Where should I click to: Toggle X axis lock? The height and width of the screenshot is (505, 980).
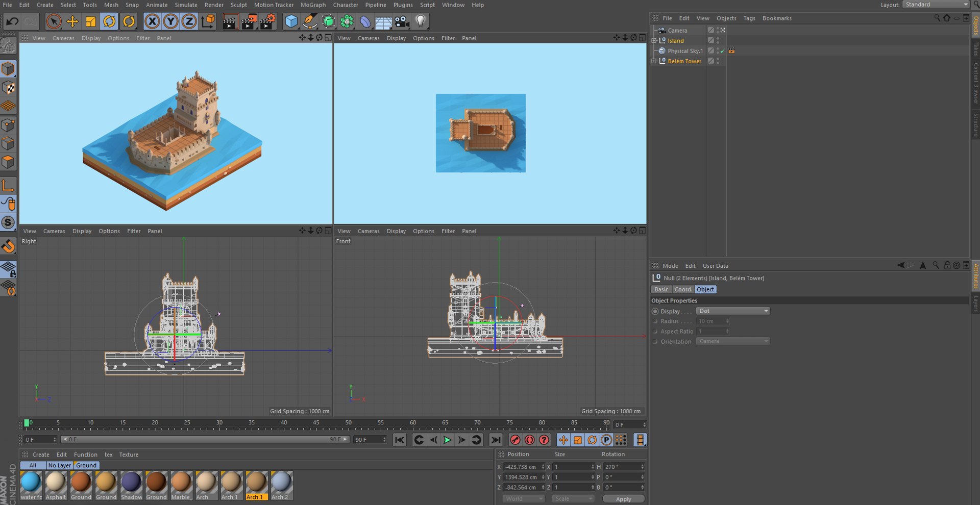pyautogui.click(x=152, y=21)
